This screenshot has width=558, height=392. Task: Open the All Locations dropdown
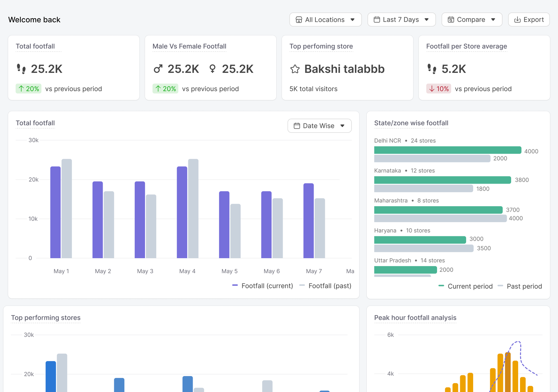(x=325, y=20)
